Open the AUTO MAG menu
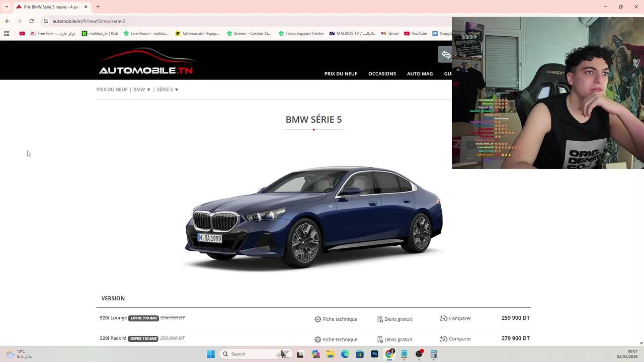Screen dimensions: 644x362 pos(420,74)
